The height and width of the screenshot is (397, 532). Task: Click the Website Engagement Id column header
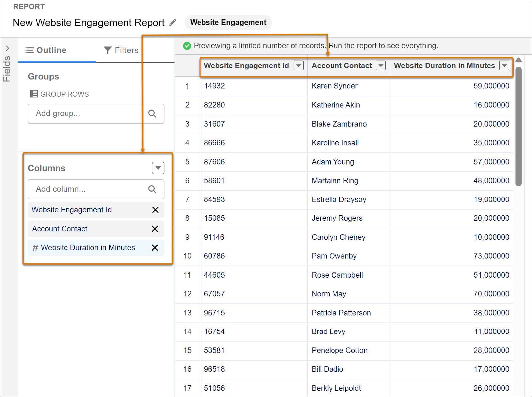246,66
